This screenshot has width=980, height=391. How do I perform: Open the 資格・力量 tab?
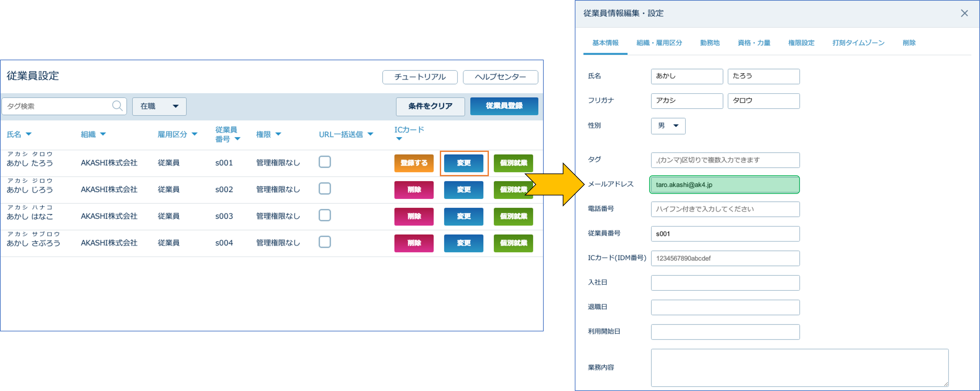pyautogui.click(x=754, y=43)
